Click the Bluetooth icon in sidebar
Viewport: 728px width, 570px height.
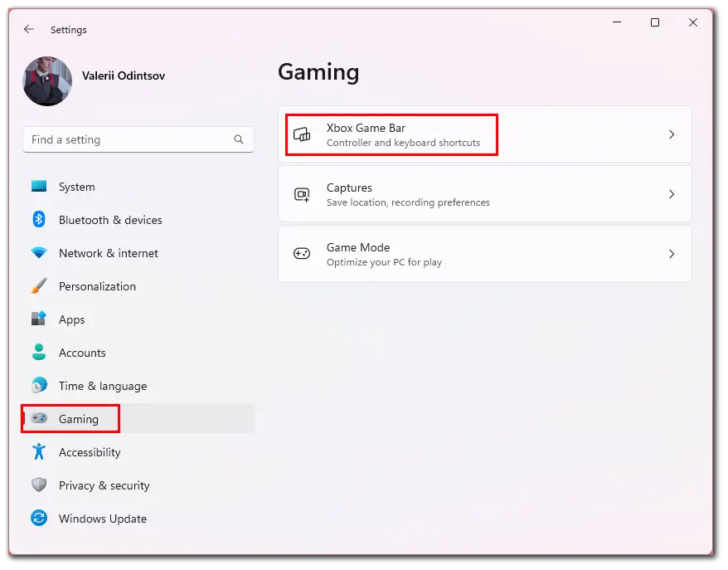coord(39,219)
